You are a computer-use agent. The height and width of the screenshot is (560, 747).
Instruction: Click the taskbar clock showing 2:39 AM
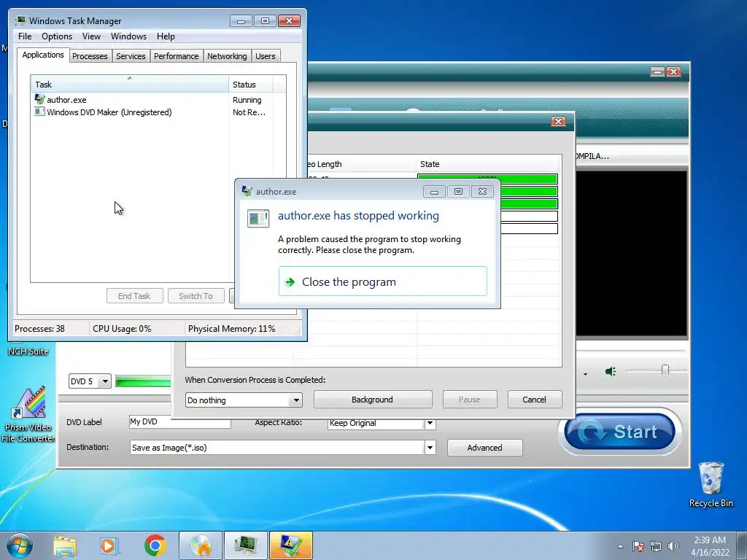coord(710,546)
